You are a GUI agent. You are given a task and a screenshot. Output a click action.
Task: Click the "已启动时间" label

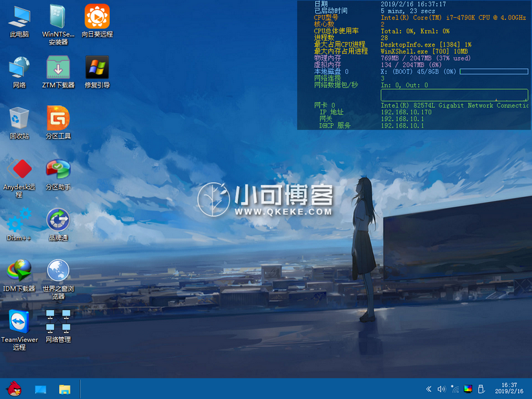pos(331,11)
